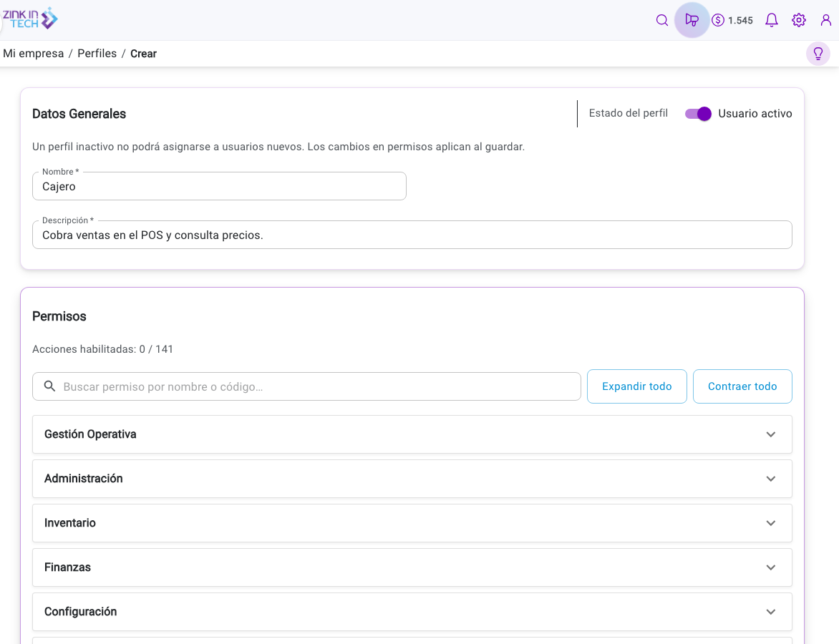This screenshot has width=839, height=644.
Task: Click the Permisos heading
Action: (x=59, y=316)
